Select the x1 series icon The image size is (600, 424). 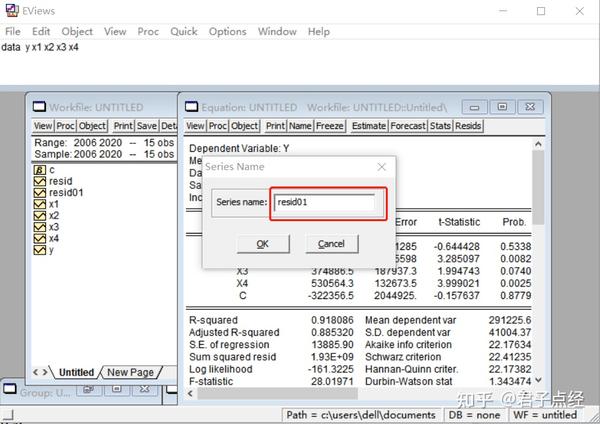click(x=40, y=204)
